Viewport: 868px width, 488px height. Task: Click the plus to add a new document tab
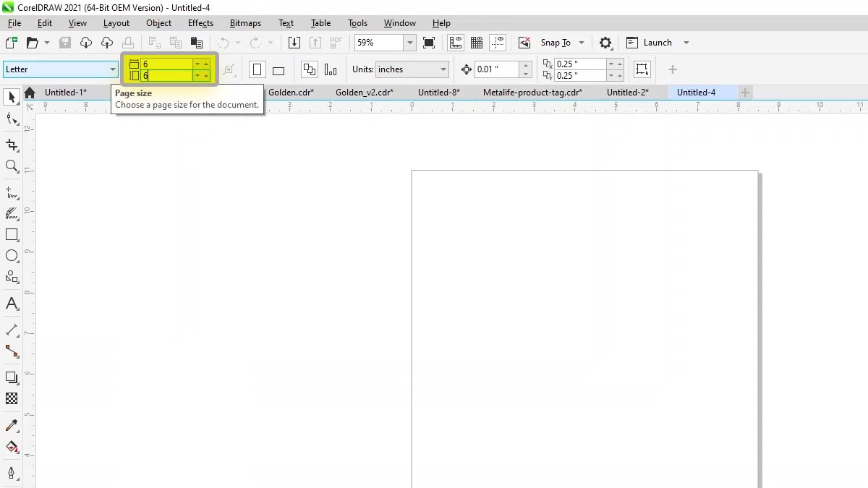tap(745, 92)
